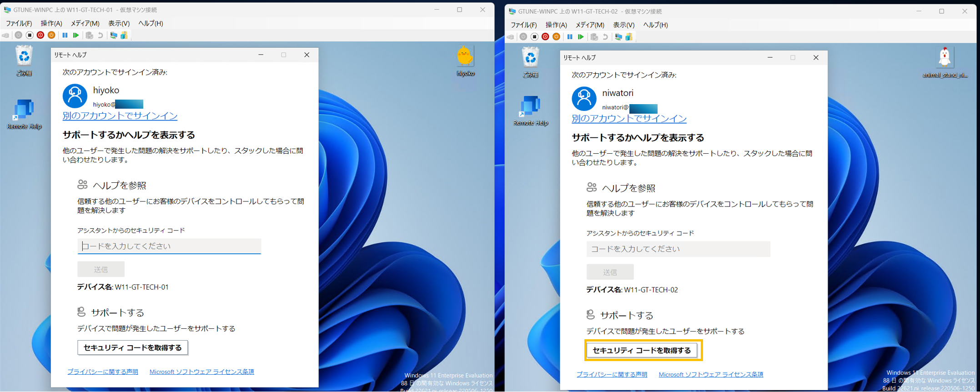This screenshot has width=980, height=392.
Task: Focus the security code field on TECH-01
Action: pyautogui.click(x=169, y=246)
